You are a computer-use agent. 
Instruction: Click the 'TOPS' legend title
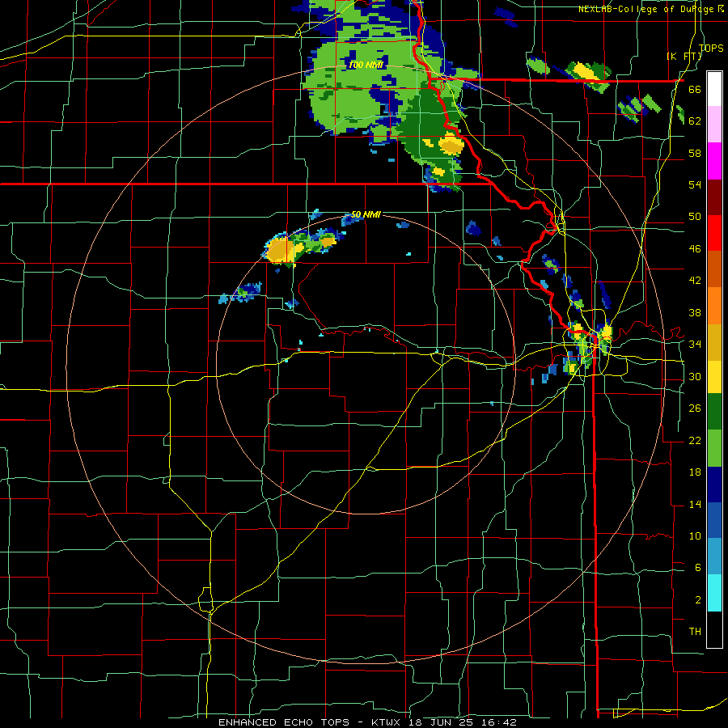click(711, 48)
